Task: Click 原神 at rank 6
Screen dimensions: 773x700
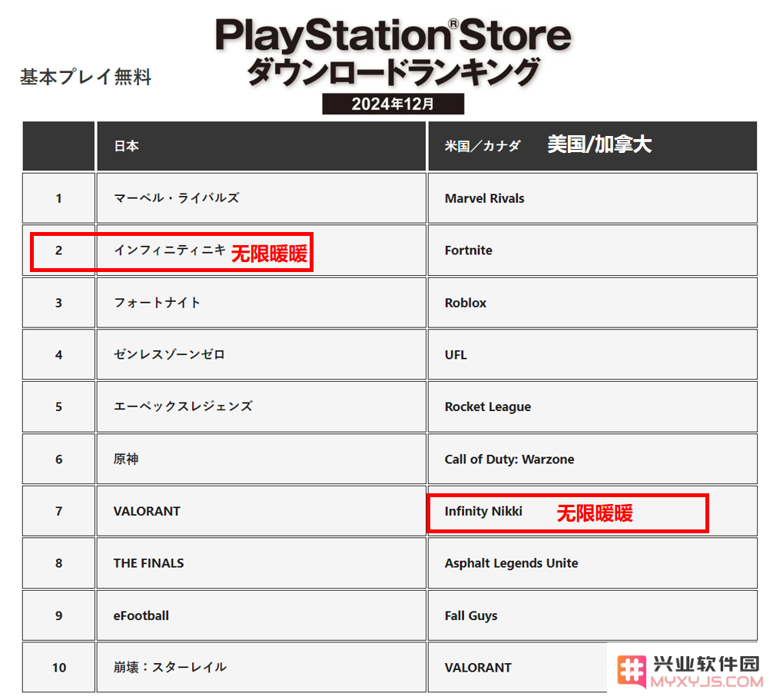Action: click(x=126, y=459)
